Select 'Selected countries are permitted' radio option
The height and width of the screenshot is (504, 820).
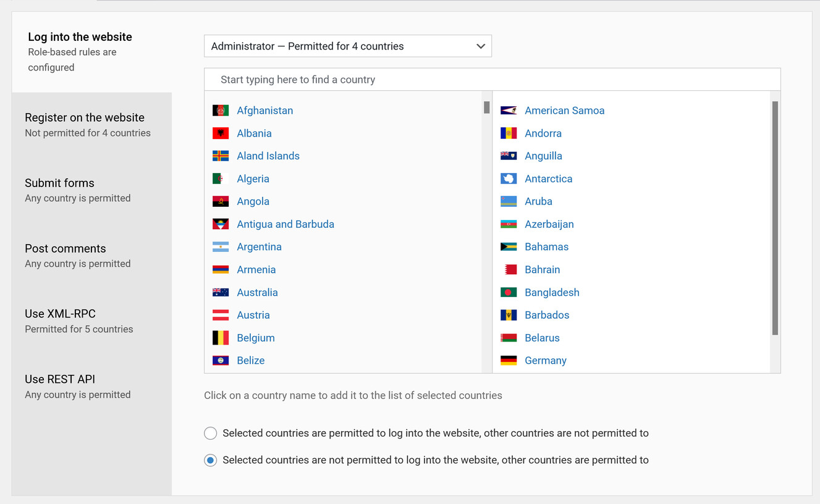pyautogui.click(x=211, y=434)
